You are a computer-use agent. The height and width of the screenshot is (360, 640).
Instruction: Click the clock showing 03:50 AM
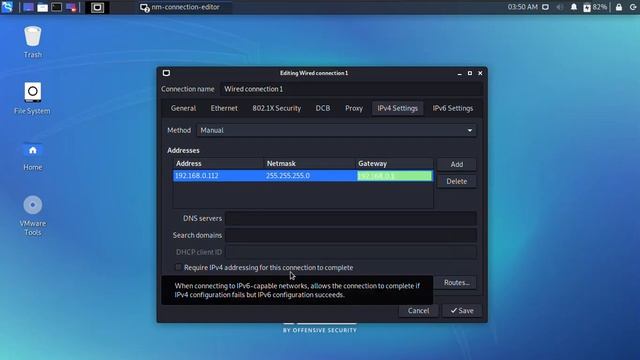[x=522, y=7]
